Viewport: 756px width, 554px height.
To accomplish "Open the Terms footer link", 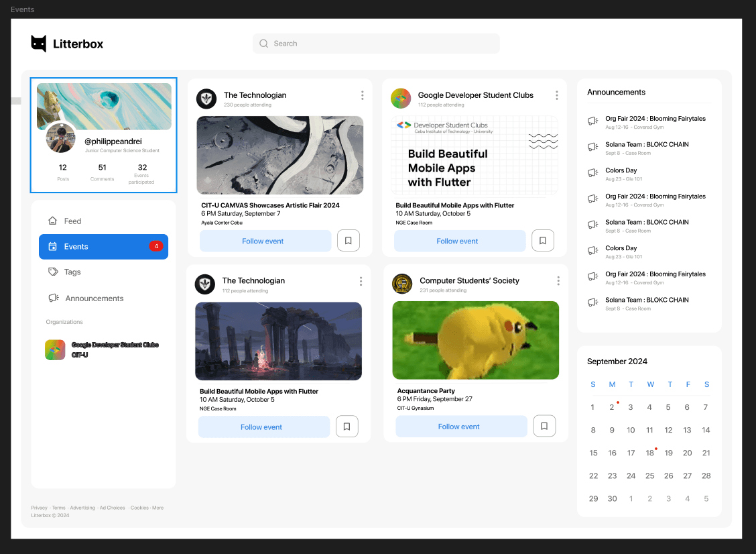I will [59, 508].
